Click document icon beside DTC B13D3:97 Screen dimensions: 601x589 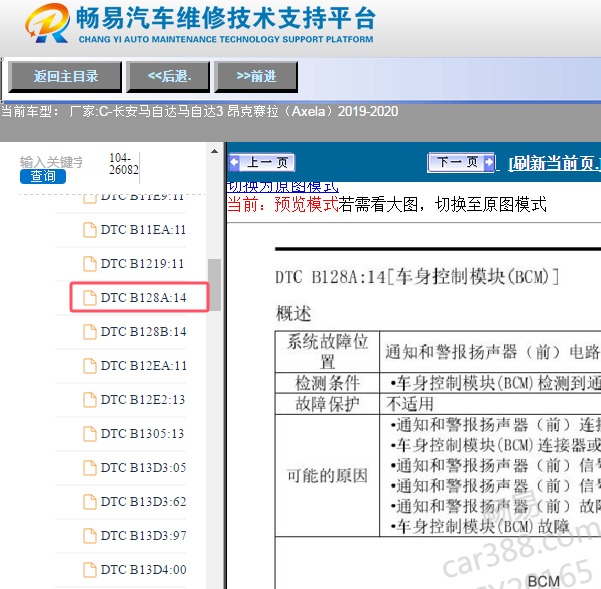pyautogui.click(x=90, y=536)
